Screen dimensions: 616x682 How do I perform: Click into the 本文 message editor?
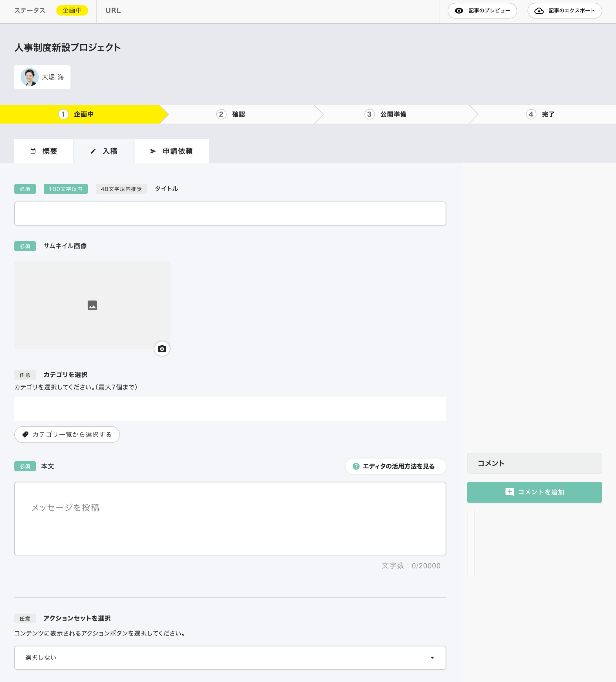coord(230,518)
